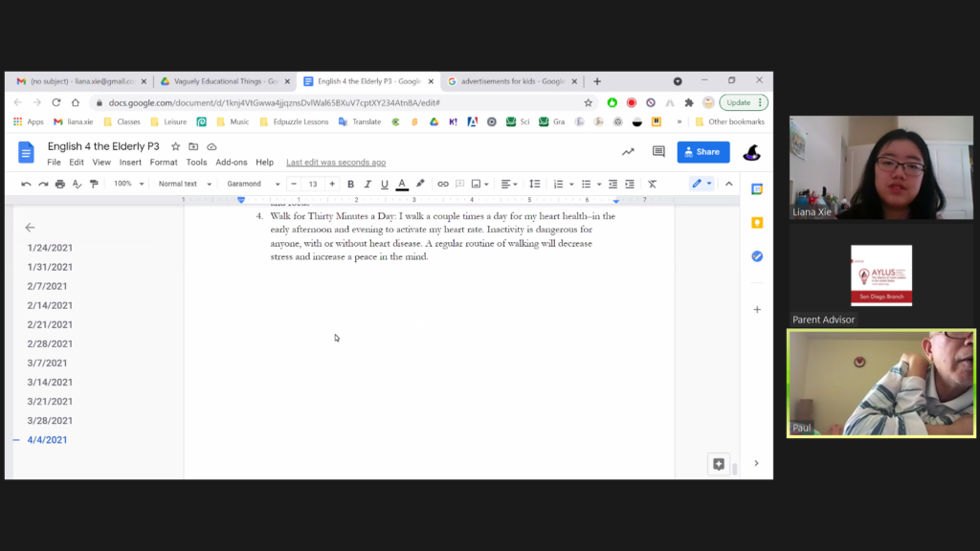This screenshot has height=551, width=980.
Task: Insert a link with the link icon
Action: 442,185
